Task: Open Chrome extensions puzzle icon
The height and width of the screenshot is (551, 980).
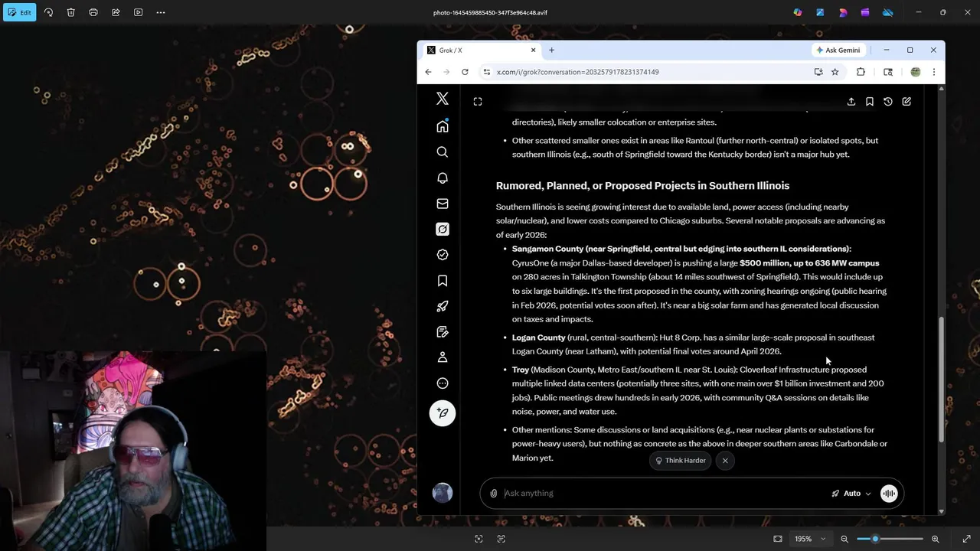Action: click(x=861, y=72)
